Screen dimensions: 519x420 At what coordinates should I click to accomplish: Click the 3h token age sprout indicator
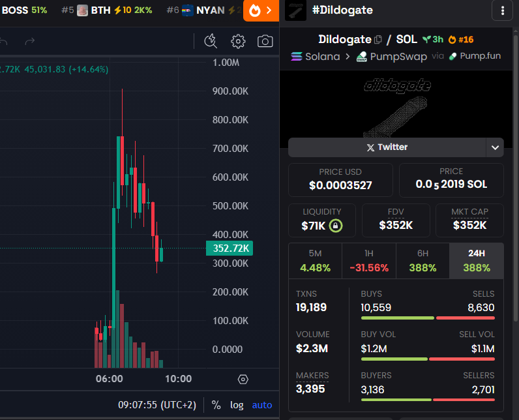433,40
